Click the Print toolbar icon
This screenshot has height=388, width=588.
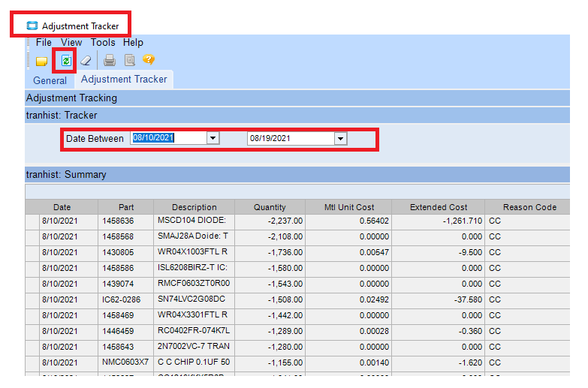[110, 60]
